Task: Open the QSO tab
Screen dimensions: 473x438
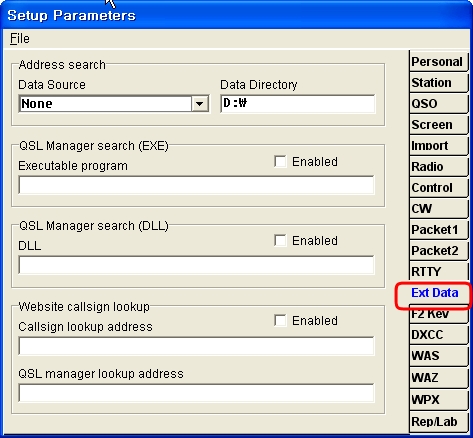Action: pyautogui.click(x=438, y=104)
